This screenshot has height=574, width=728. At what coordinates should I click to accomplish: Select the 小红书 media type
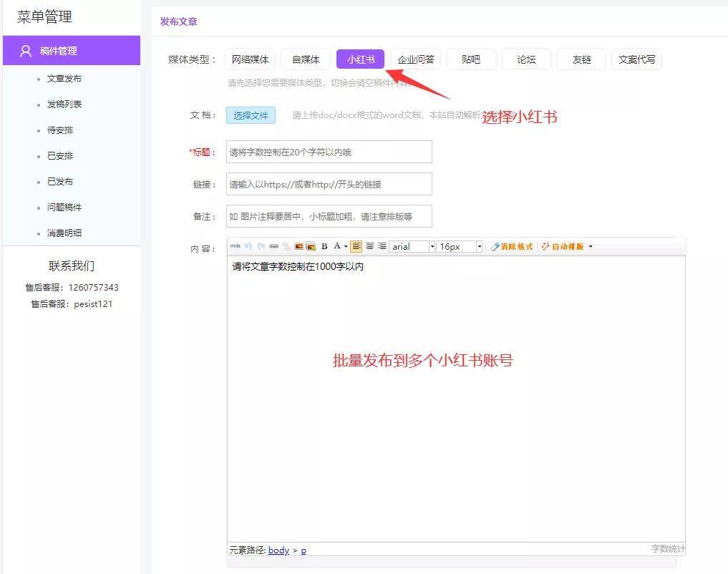(x=360, y=59)
